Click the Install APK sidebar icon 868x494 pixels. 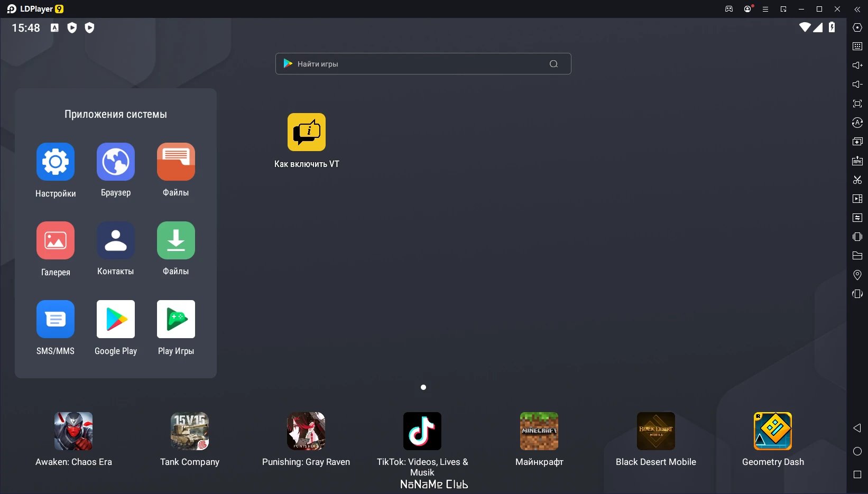coord(857,161)
